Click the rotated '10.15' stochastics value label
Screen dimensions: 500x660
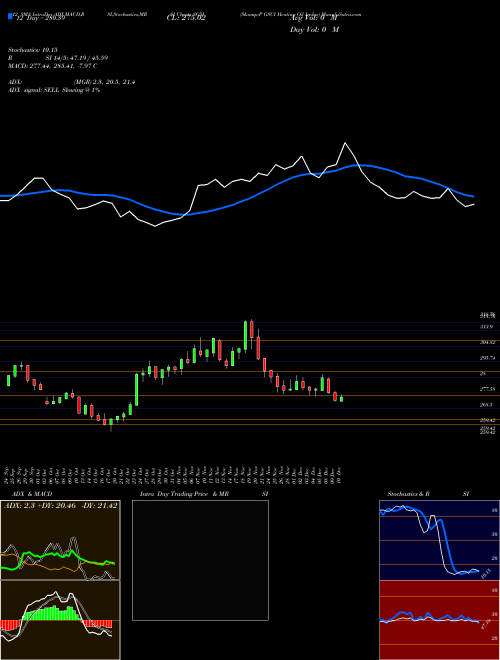point(486,573)
